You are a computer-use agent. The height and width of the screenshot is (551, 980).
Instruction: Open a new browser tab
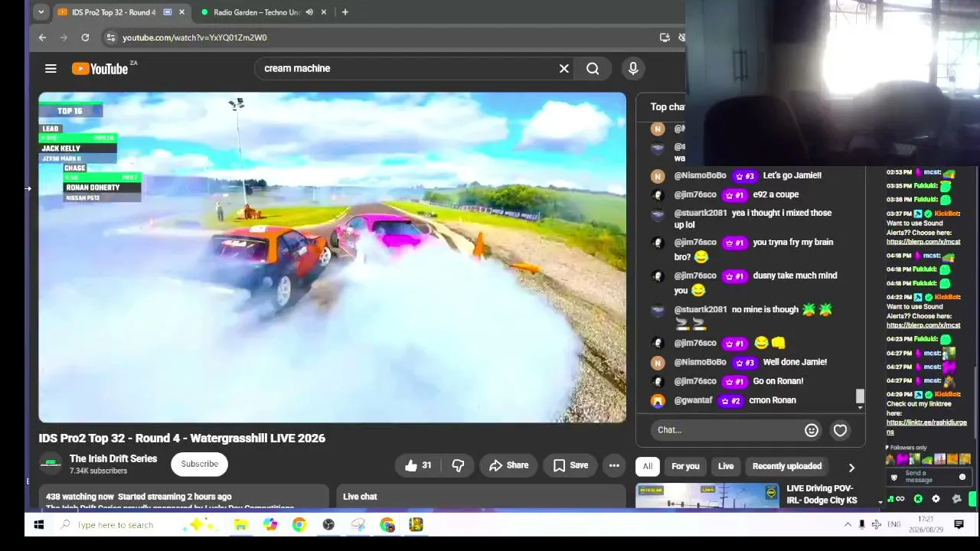tap(345, 12)
